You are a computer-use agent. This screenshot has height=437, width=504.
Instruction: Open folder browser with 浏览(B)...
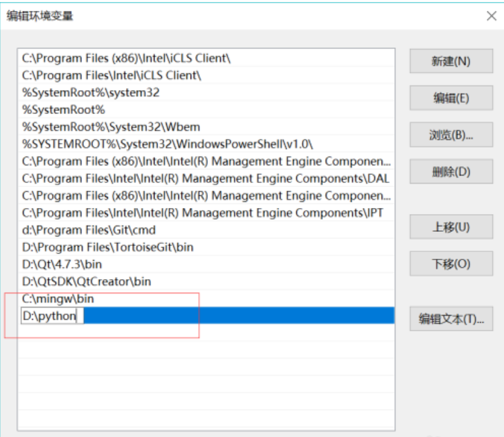(x=450, y=135)
